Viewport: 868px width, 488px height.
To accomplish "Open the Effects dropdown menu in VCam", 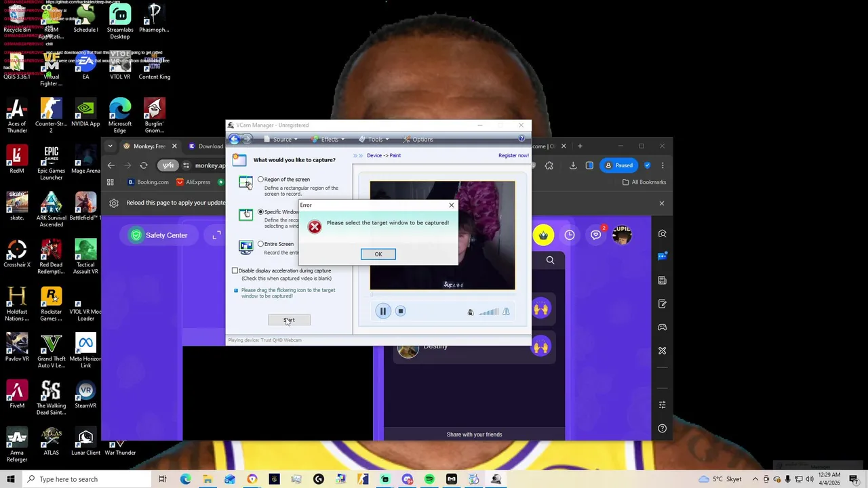I will (x=328, y=140).
